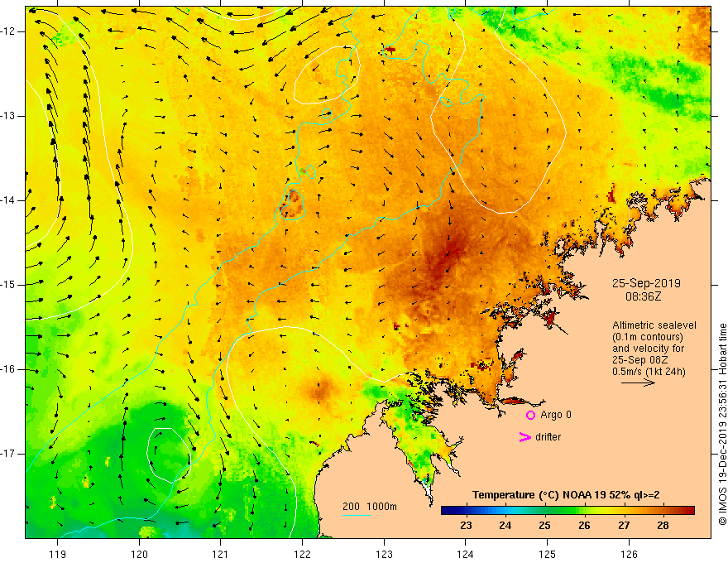The height and width of the screenshot is (563, 728).
Task: Click the longitude axis label 122
Action: (x=302, y=554)
